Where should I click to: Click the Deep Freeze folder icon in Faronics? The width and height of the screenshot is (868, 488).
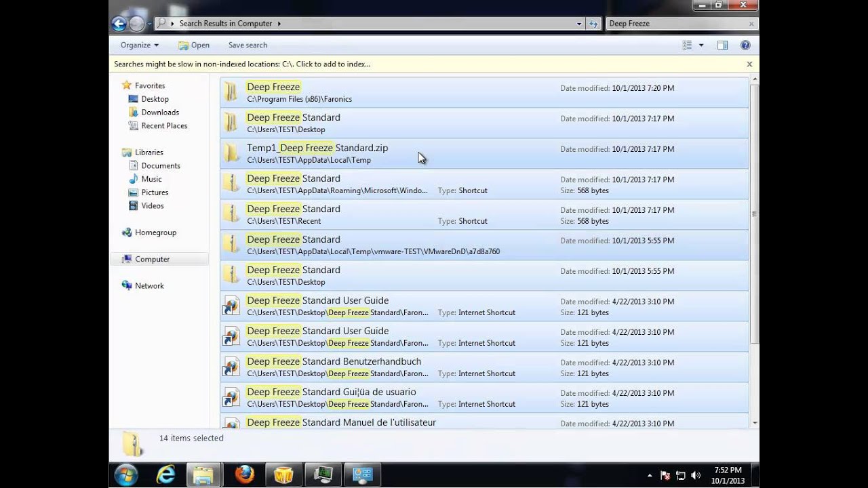[231, 92]
